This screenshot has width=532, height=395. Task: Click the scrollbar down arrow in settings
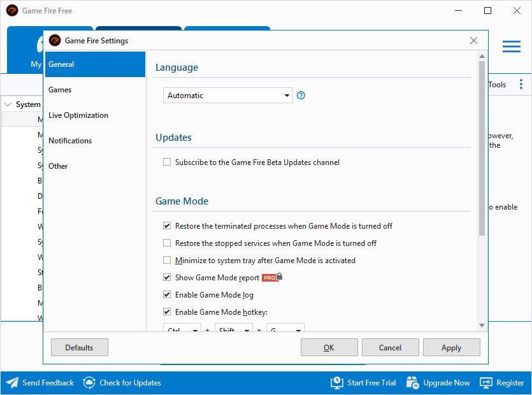[x=482, y=326]
